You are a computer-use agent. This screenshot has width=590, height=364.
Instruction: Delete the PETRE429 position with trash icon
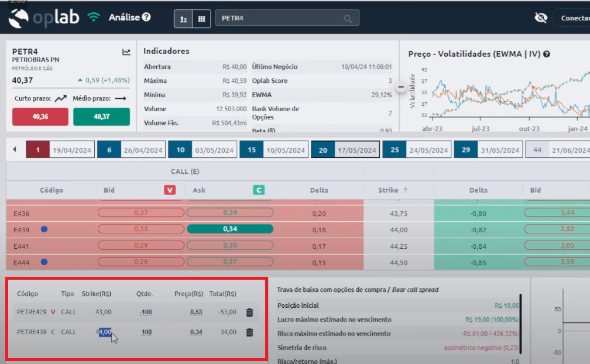(249, 313)
